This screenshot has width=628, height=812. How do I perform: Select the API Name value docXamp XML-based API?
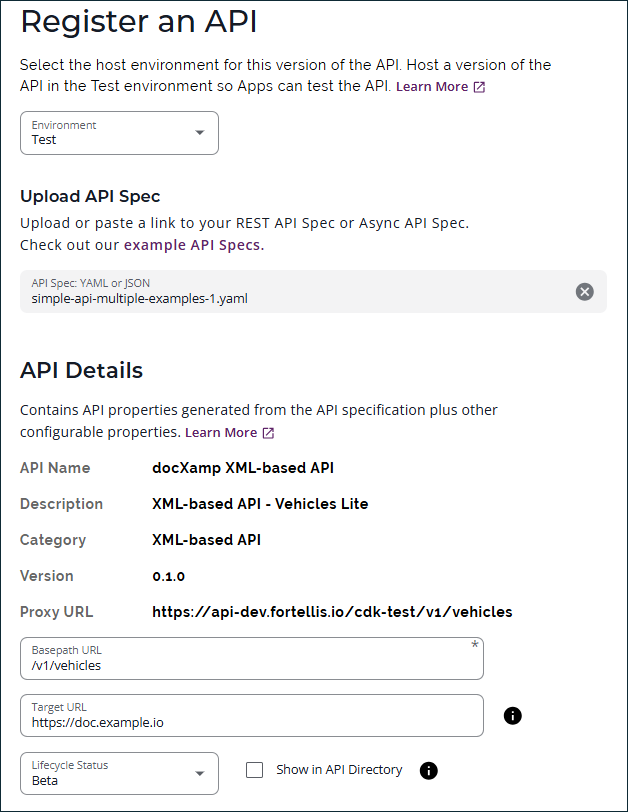tap(242, 468)
